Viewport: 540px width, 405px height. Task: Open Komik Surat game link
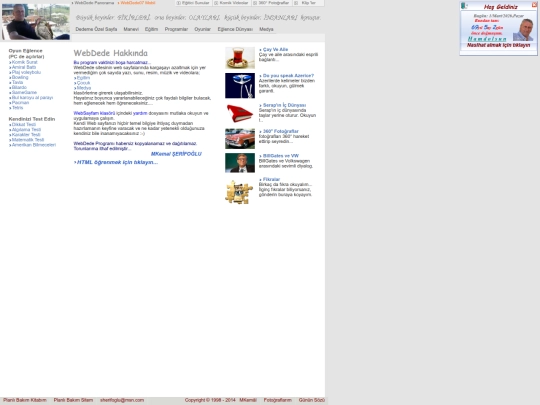(x=24, y=62)
